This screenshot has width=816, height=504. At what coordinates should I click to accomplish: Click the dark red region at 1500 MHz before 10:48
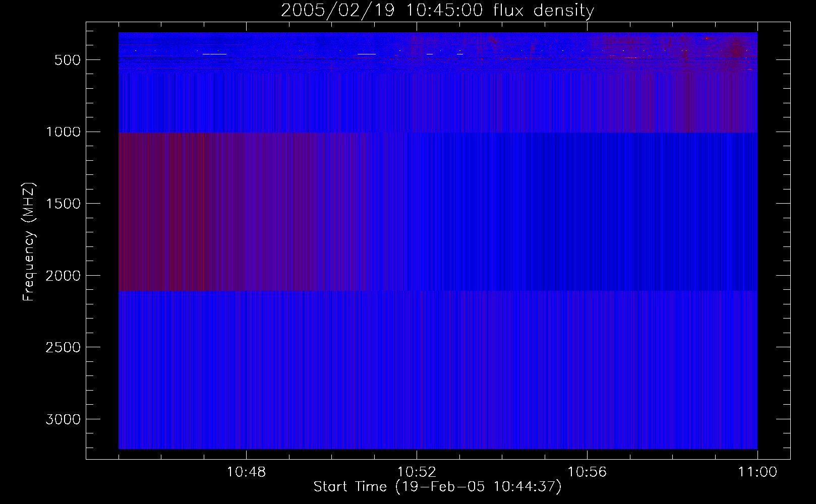coord(182,203)
